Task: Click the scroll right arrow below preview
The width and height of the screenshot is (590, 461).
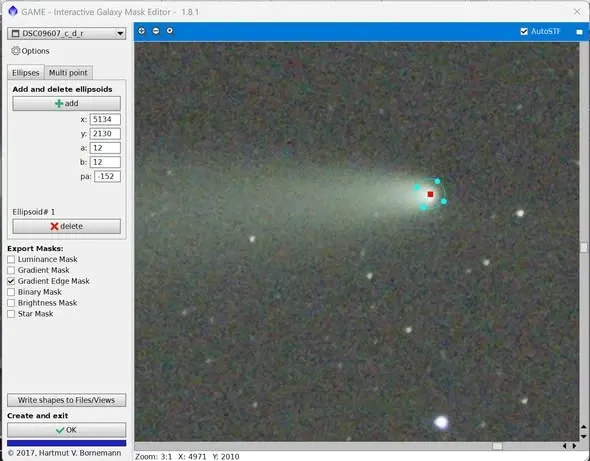Action: [x=574, y=446]
